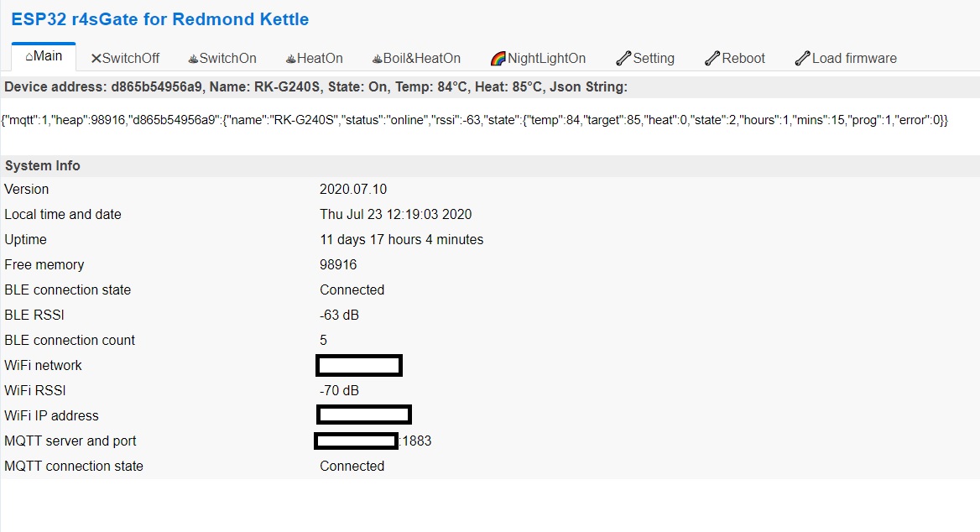Image resolution: width=980 pixels, height=532 pixels.
Task: Click the Free memory value 98916
Action: (x=338, y=265)
